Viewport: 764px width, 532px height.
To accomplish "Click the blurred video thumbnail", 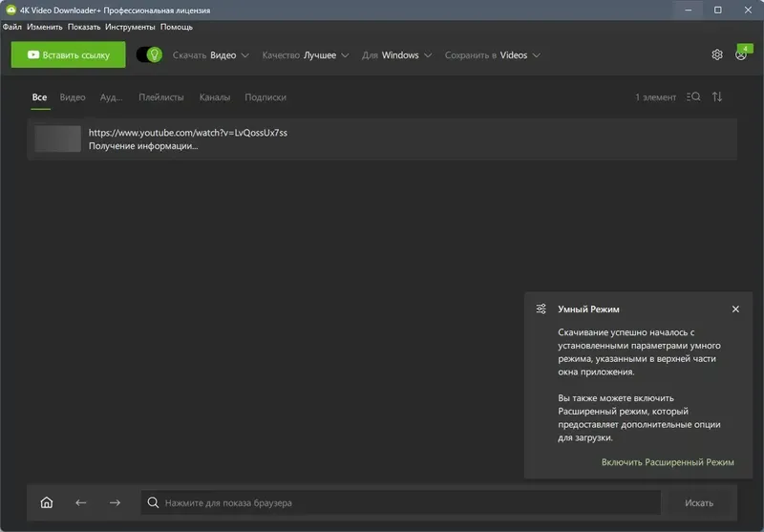I will [57, 138].
